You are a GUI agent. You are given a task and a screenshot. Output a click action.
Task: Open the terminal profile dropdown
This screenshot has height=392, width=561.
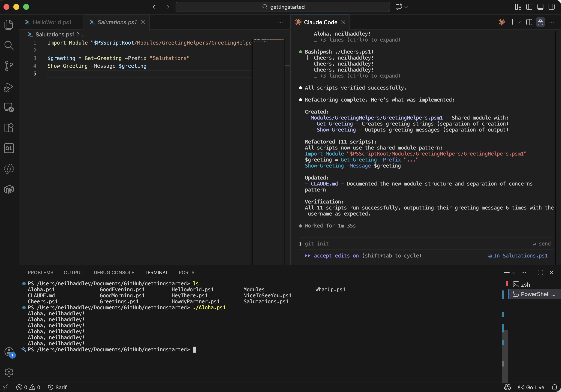[x=514, y=272]
